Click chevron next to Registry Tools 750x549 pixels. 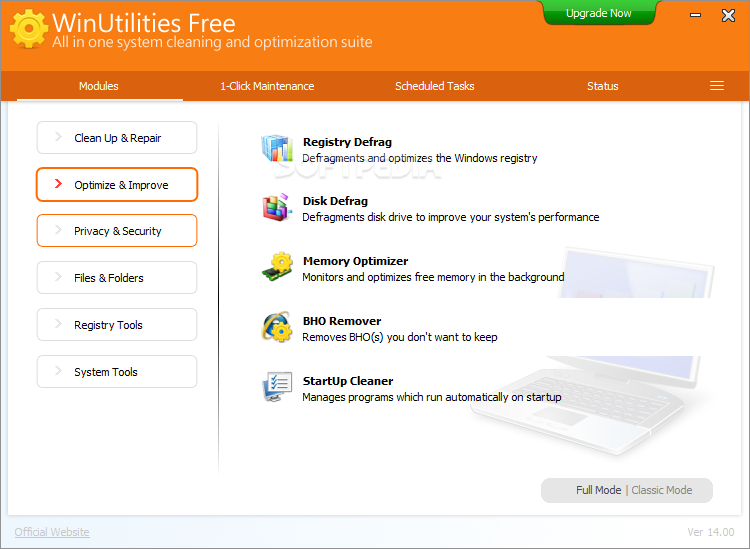[58, 324]
